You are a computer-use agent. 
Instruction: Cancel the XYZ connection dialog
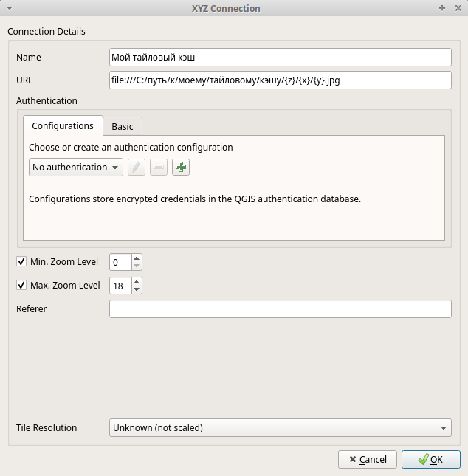click(368, 460)
